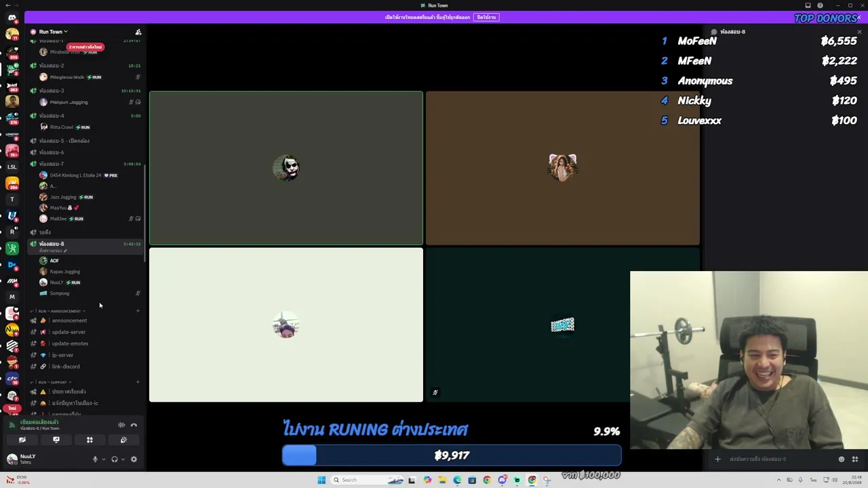Collapse the RUN — ANNOUNCEMENT category
This screenshot has width=868, height=488.
click(x=60, y=311)
